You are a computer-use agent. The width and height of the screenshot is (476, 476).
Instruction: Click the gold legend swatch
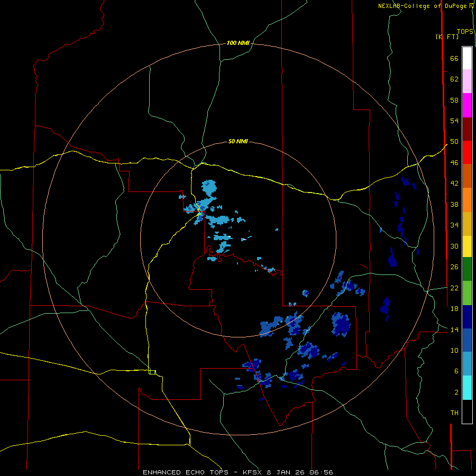(x=467, y=224)
